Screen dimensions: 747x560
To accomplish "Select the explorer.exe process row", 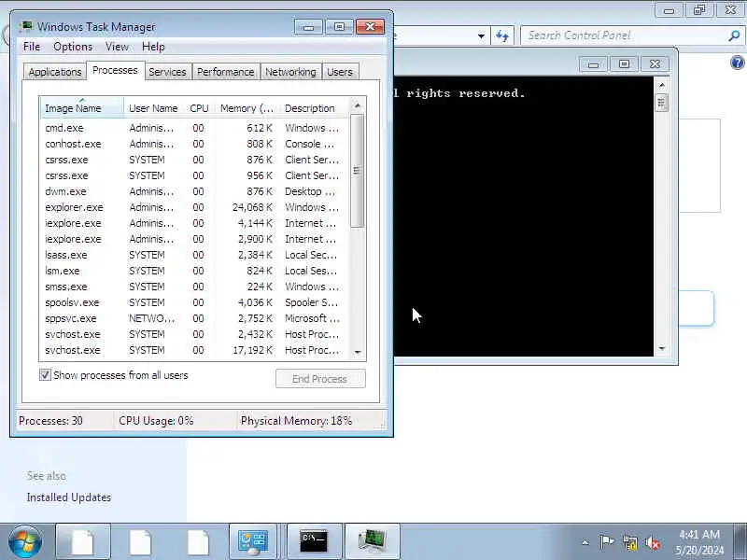I will pyautogui.click(x=194, y=207).
